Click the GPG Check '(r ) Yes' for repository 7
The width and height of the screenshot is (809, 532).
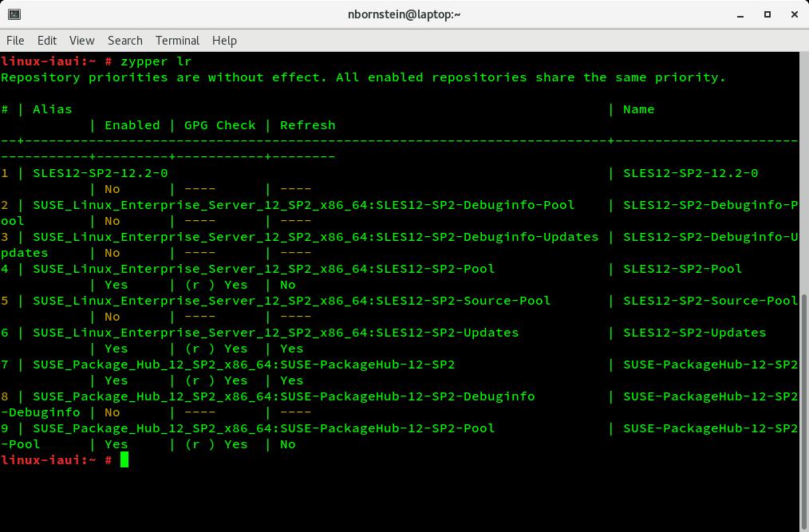(x=216, y=380)
